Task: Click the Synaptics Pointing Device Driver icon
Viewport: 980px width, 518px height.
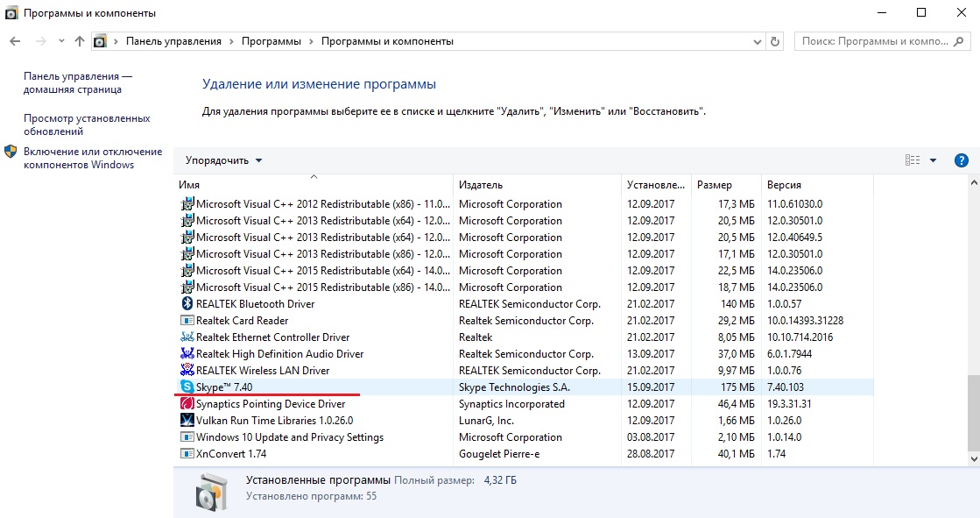Action: [187, 403]
